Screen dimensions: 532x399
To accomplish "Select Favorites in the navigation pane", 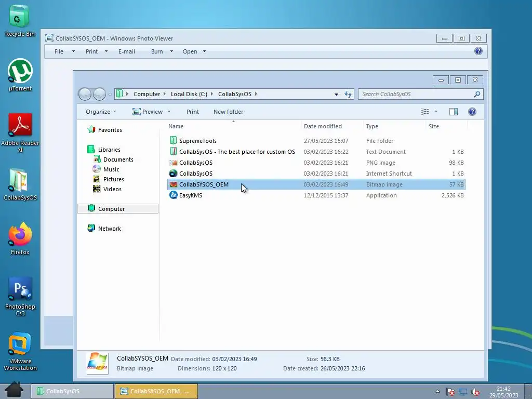I will 105,129.
